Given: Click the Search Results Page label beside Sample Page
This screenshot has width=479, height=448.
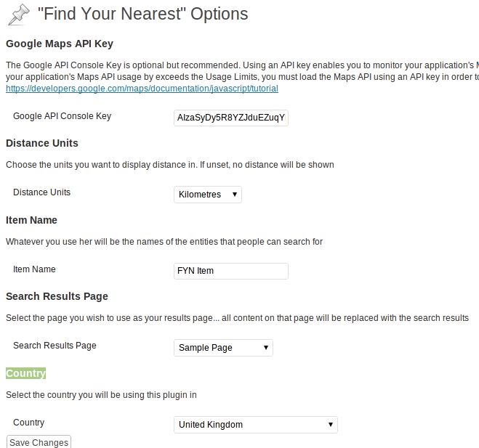Looking at the screenshot, I should pyautogui.click(x=55, y=346).
